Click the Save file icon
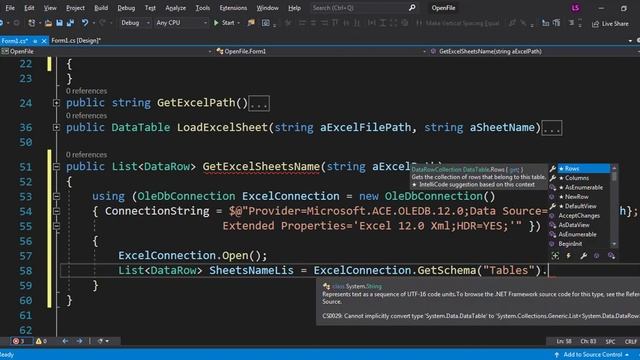Image resolution: width=640 pixels, height=360 pixels. [59, 23]
